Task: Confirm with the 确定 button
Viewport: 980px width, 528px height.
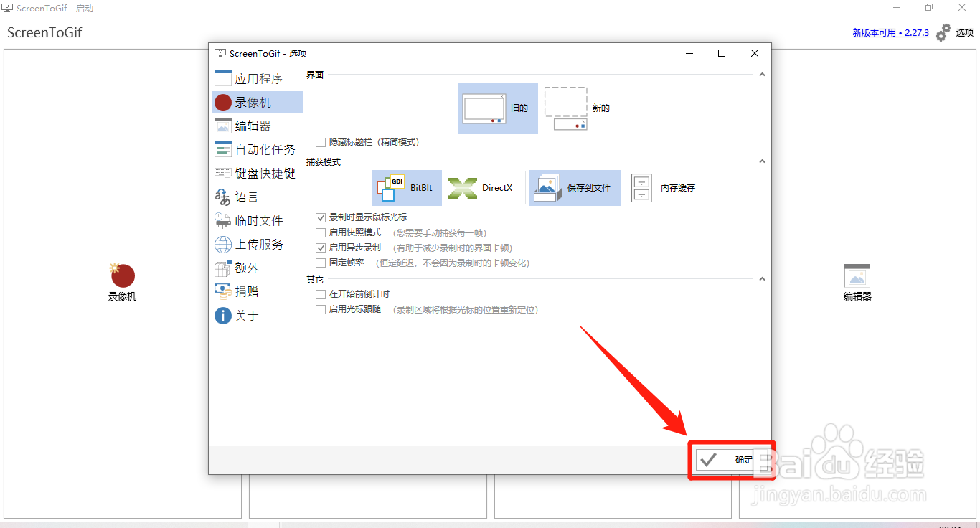Action: [730, 460]
